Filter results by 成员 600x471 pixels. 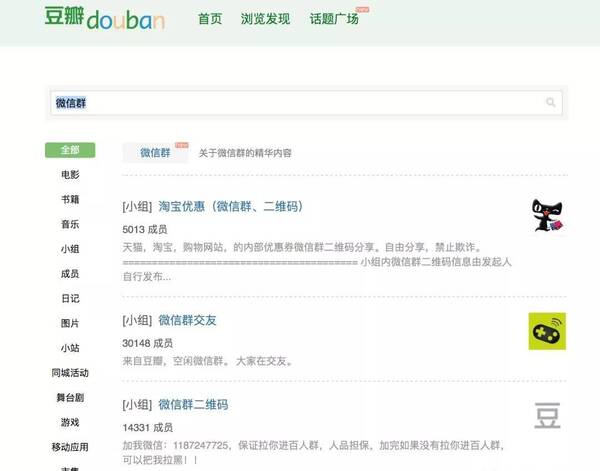[x=70, y=274]
